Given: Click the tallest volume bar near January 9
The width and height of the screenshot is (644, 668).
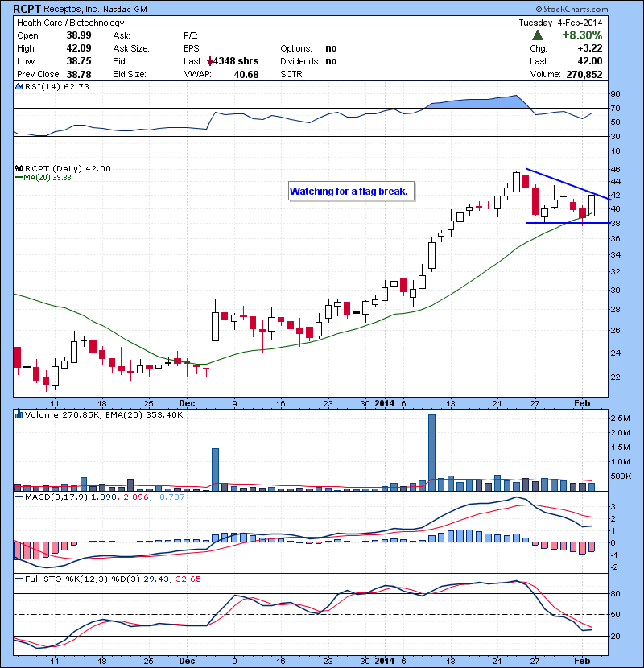Looking at the screenshot, I should coord(431,452).
